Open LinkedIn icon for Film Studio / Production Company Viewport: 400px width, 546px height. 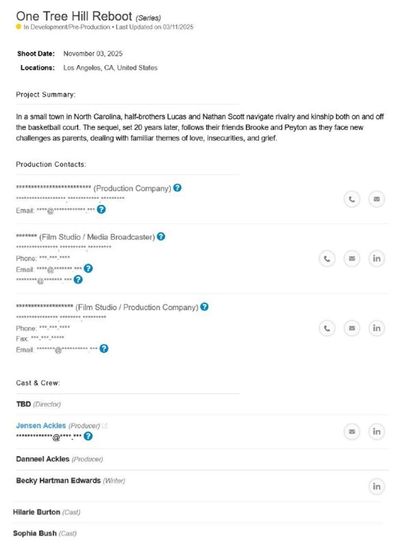click(376, 328)
